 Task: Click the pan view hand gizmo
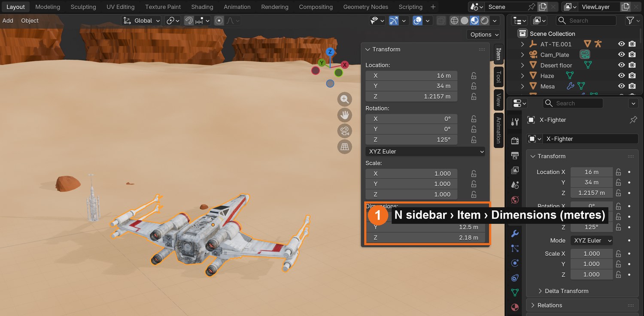[x=344, y=115]
